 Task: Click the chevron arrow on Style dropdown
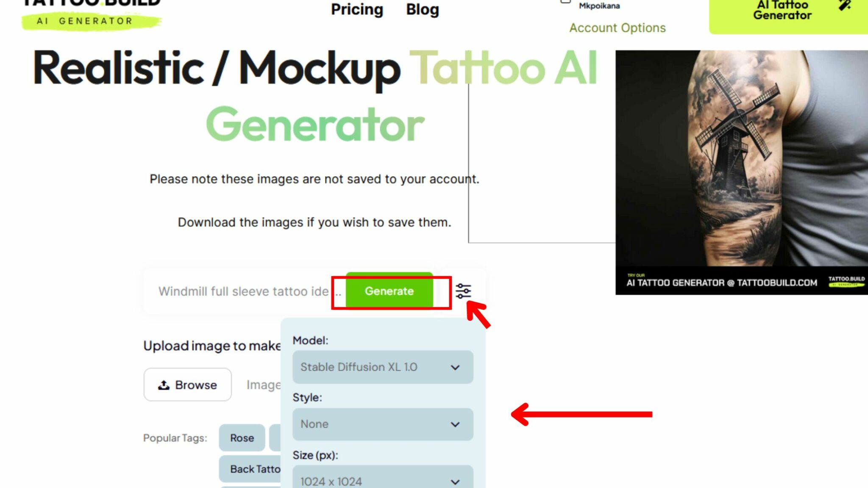[455, 424]
